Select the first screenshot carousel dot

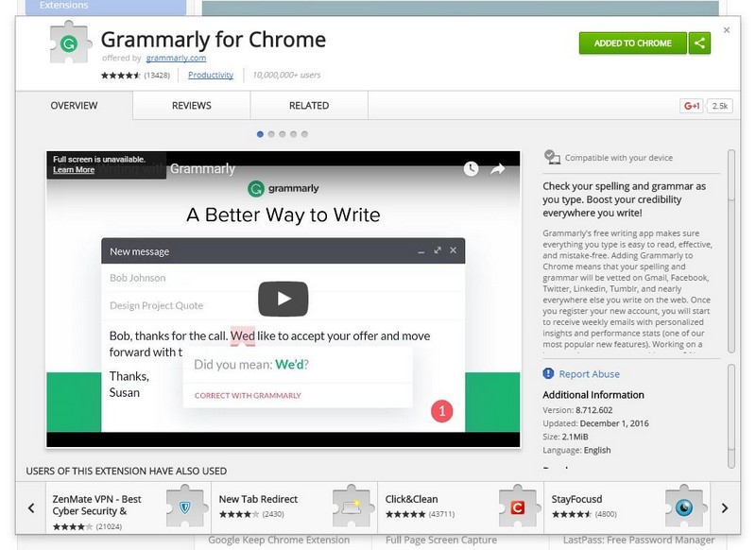261,134
